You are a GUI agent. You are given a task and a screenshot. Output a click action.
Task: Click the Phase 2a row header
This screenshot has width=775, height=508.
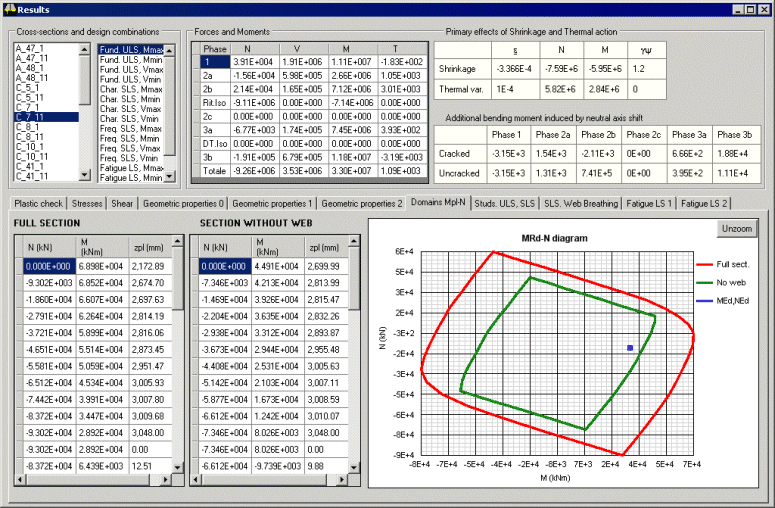[x=214, y=75]
